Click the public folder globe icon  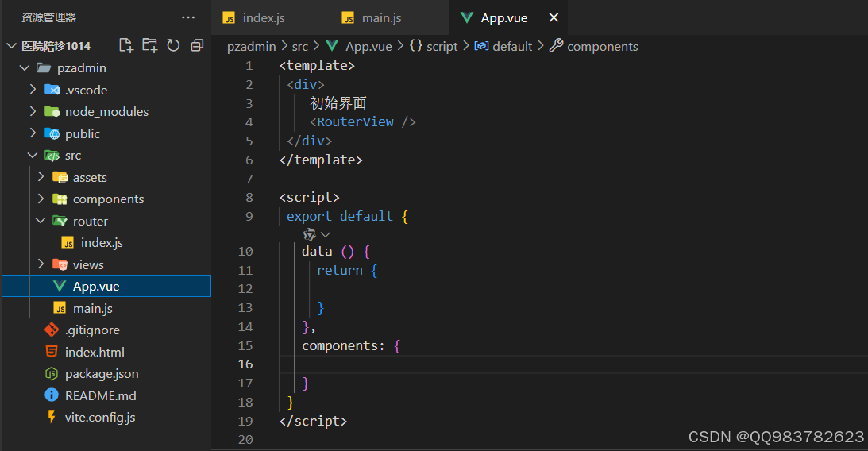tap(52, 133)
